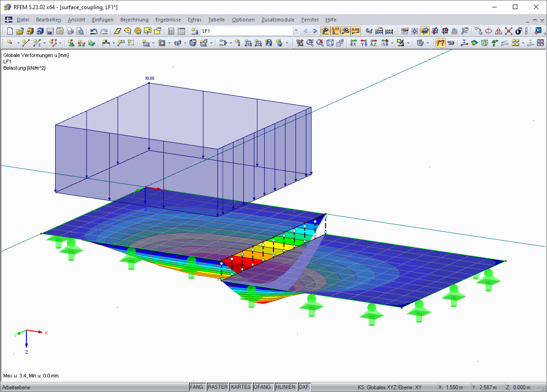Click the 10.00 load value label
The height and width of the screenshot is (392, 547).
(x=150, y=78)
